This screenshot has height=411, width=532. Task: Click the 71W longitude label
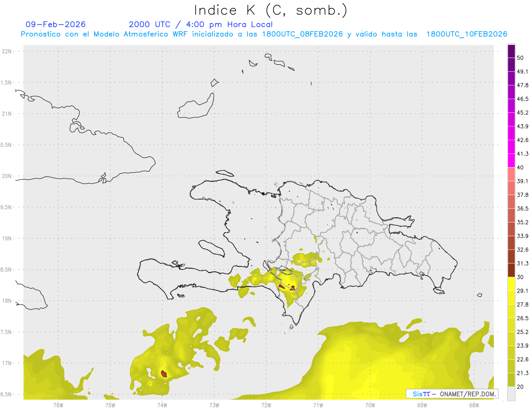(x=318, y=405)
